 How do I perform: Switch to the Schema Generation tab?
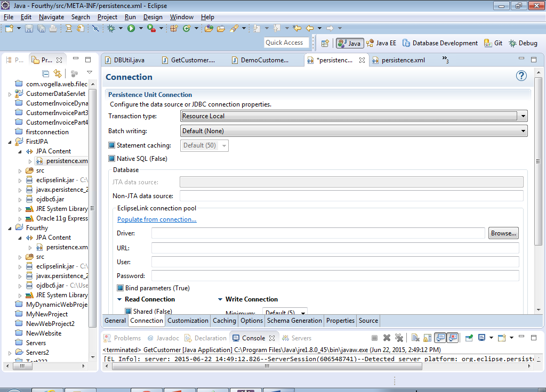click(294, 321)
